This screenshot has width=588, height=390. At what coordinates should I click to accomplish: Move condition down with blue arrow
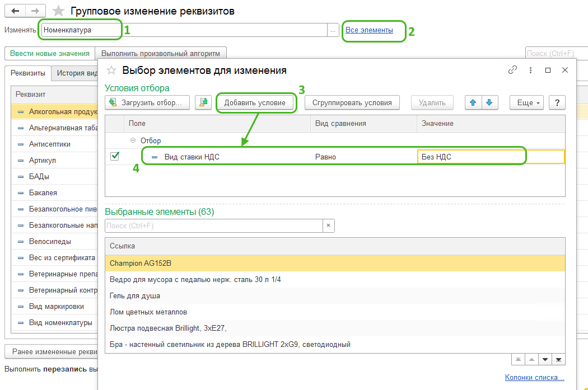click(x=489, y=102)
